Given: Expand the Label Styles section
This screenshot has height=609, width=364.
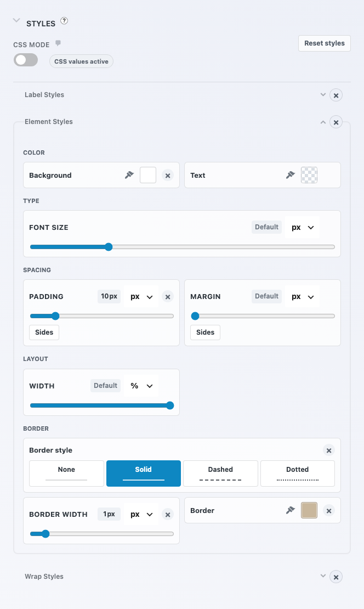Looking at the screenshot, I should click(x=323, y=94).
